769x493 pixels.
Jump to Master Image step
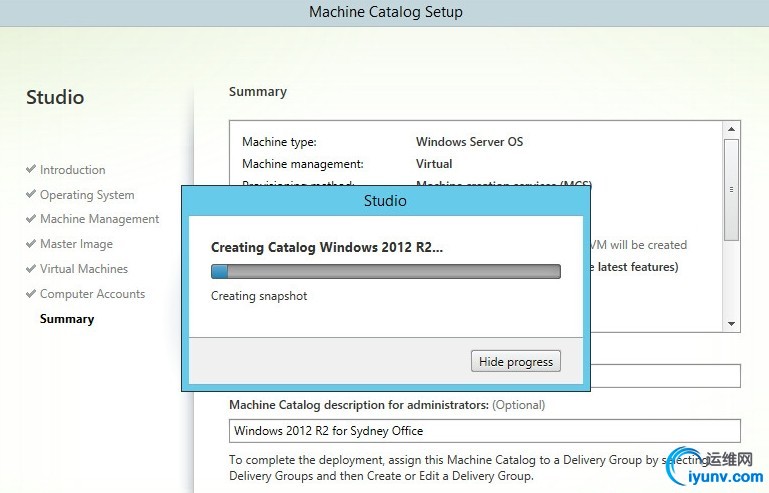(77, 244)
